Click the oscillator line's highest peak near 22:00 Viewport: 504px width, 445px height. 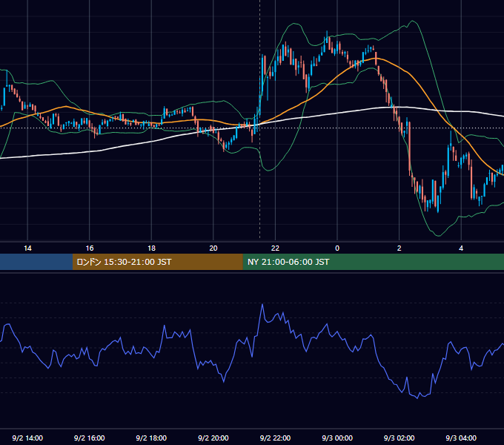[262, 304]
